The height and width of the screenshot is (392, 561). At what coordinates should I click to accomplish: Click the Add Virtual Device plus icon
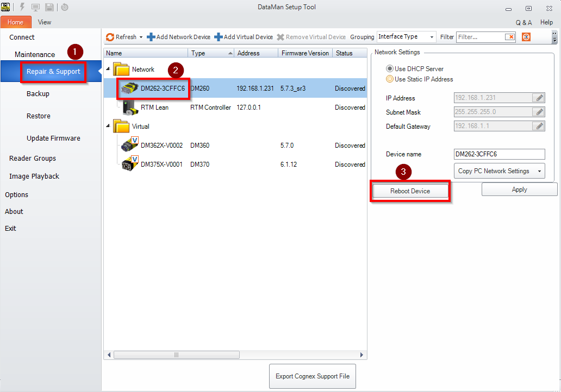[219, 37]
